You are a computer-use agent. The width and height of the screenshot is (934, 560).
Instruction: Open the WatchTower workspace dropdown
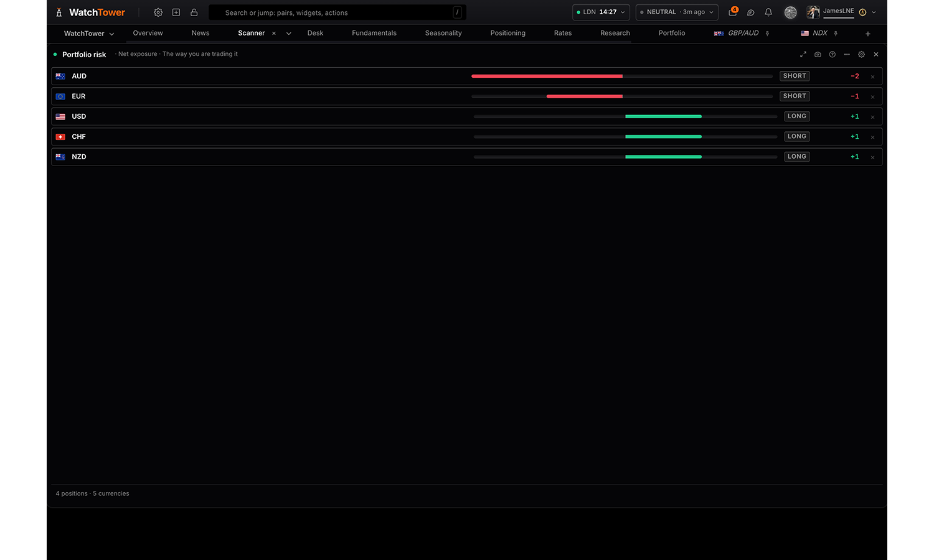[x=89, y=34]
